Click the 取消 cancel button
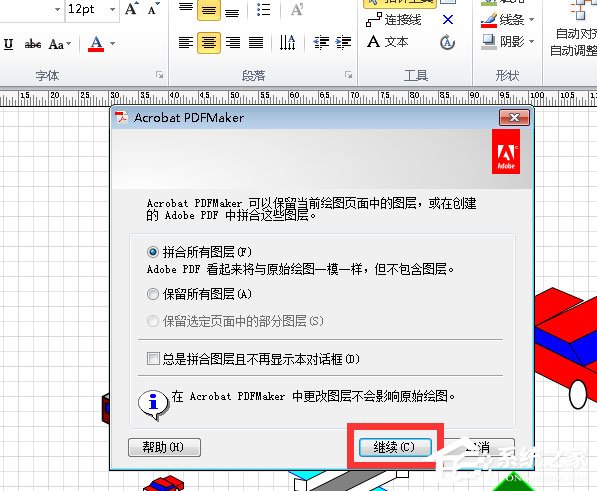Screen dimensions: 597x491 479,447
